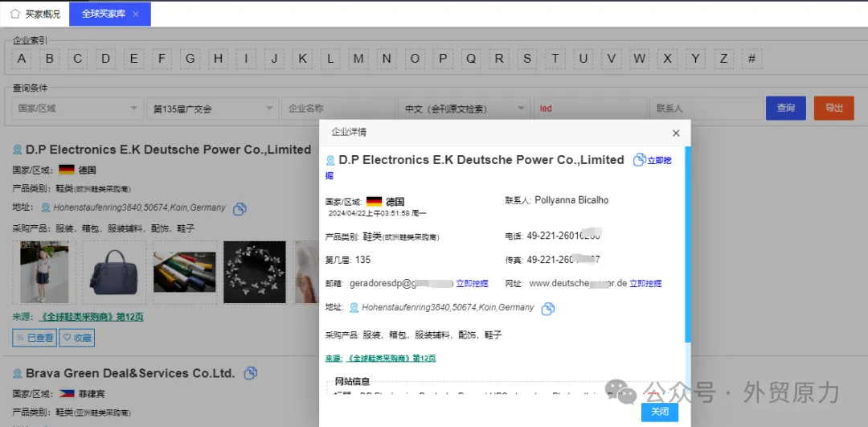Click the blue scrollbar in the 企业详情 dialog
Screen dimensions: 868x427
click(688, 244)
